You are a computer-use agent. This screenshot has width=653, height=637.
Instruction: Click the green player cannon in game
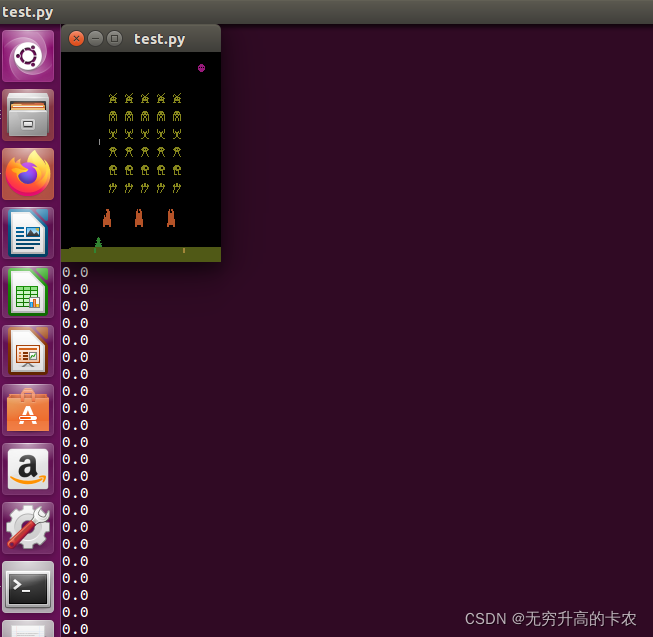click(98, 244)
